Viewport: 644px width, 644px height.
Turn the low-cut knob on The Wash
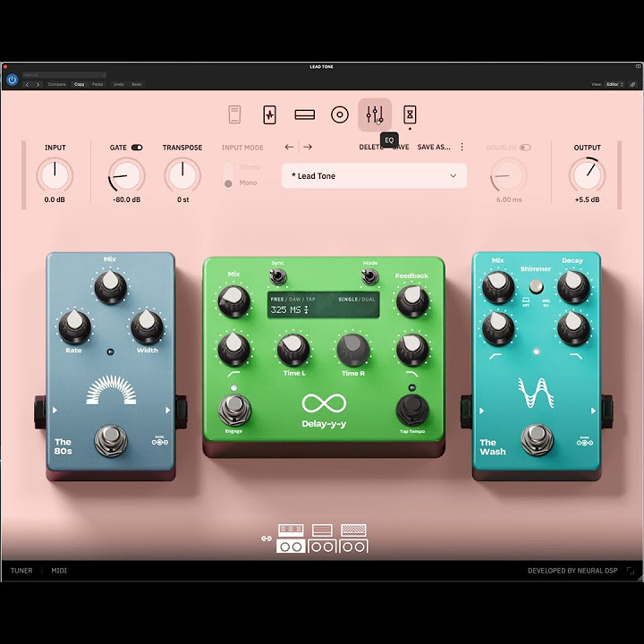(x=498, y=327)
